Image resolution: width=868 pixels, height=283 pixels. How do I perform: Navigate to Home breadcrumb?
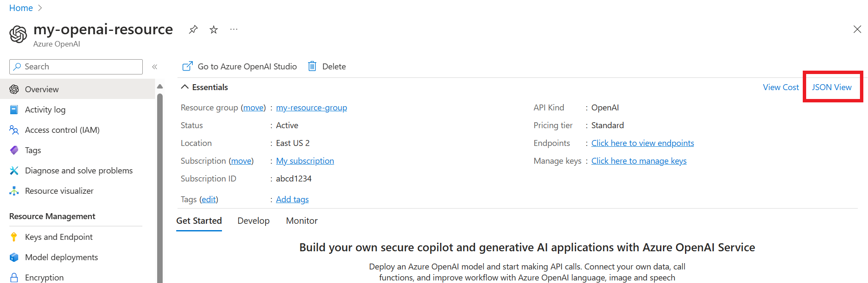point(21,8)
